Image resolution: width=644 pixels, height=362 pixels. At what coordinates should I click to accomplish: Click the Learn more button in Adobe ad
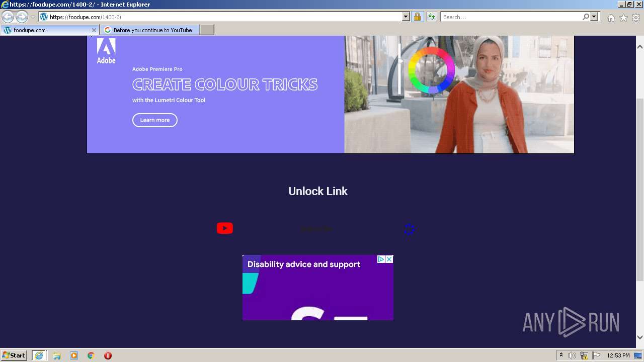[x=155, y=120]
